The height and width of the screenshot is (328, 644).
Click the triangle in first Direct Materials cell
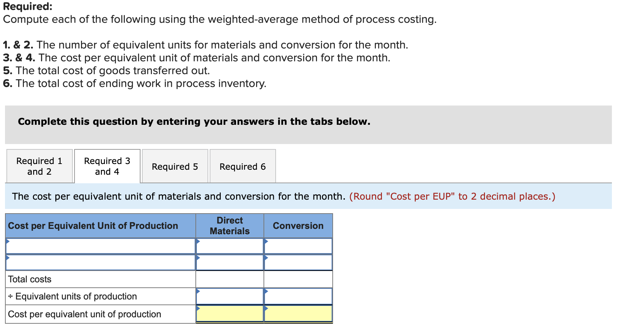[x=198, y=242]
